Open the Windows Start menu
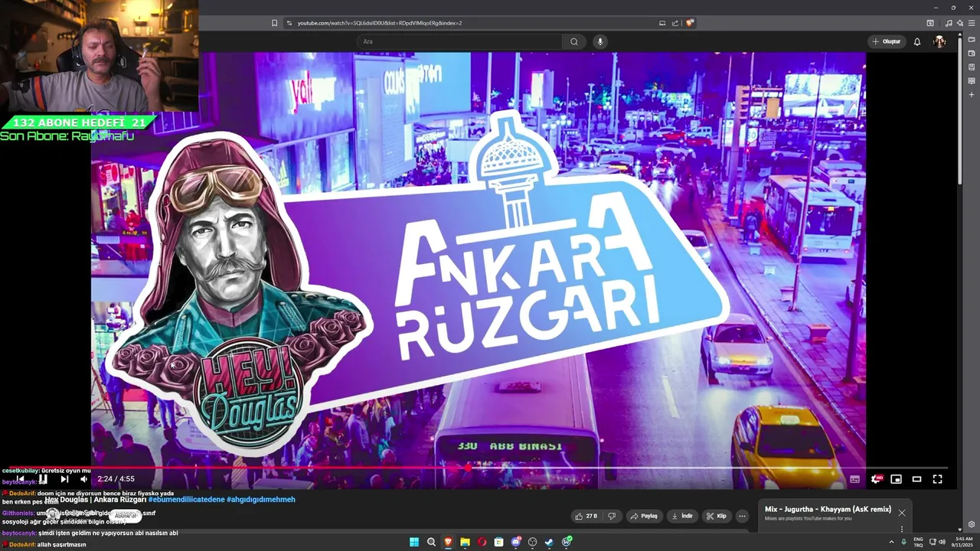This screenshot has width=980, height=551. (414, 542)
